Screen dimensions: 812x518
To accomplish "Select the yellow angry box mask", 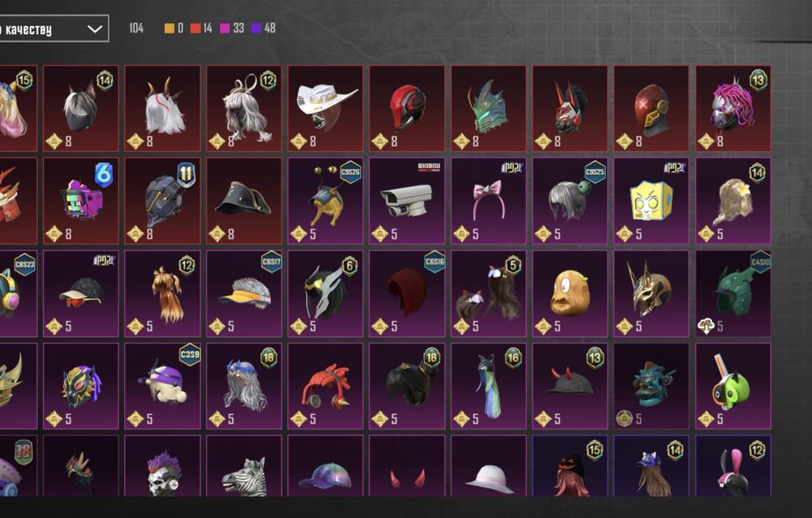I will 651,201.
